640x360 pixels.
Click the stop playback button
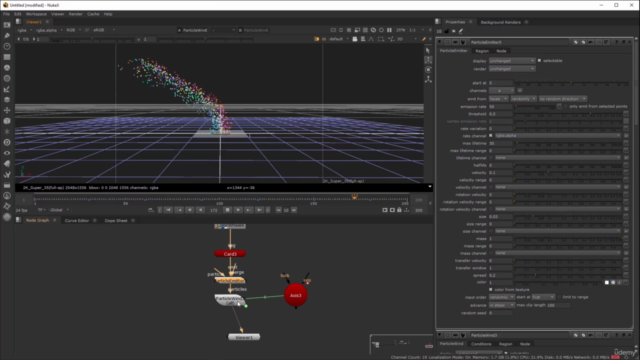point(227,210)
